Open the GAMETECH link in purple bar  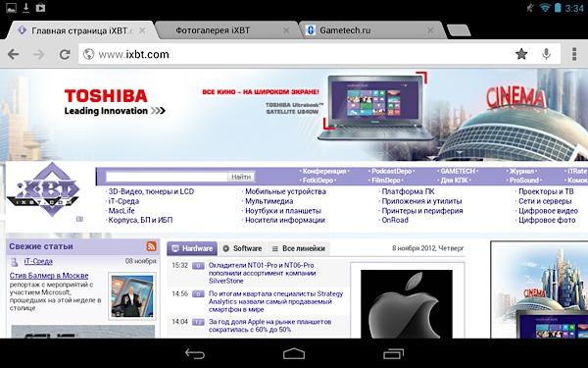pyautogui.click(x=458, y=171)
